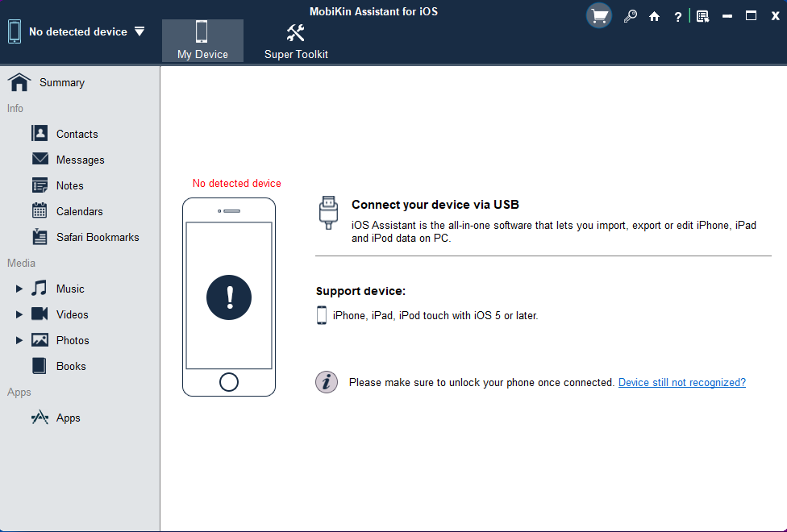Select Calendars in the sidebar
Image resolution: width=787 pixels, height=532 pixels.
point(80,211)
